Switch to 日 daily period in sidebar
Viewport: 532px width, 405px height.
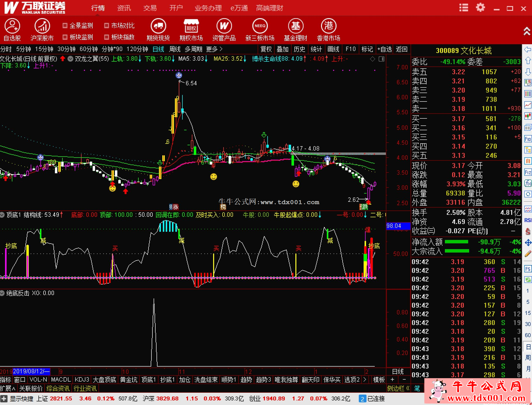pos(528,347)
